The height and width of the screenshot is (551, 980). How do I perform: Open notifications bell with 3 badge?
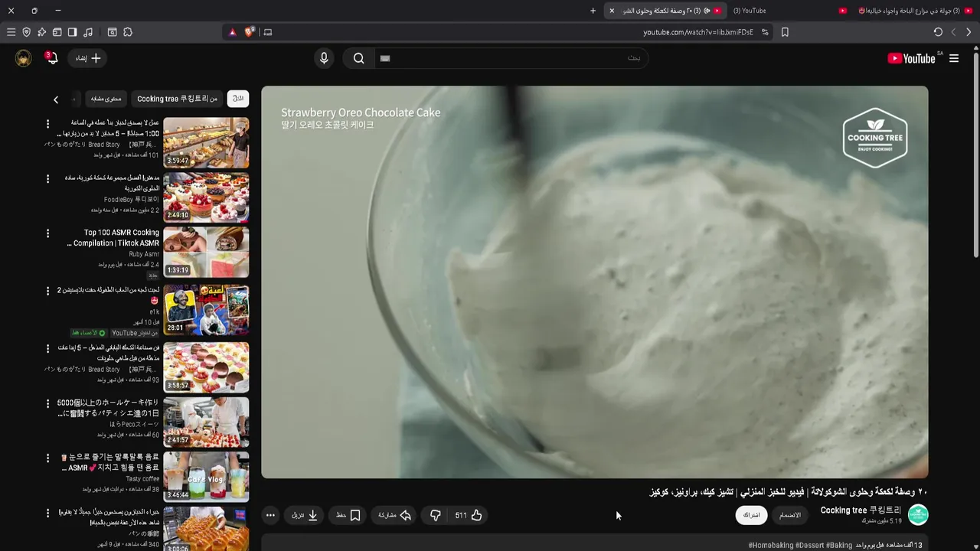(x=51, y=58)
